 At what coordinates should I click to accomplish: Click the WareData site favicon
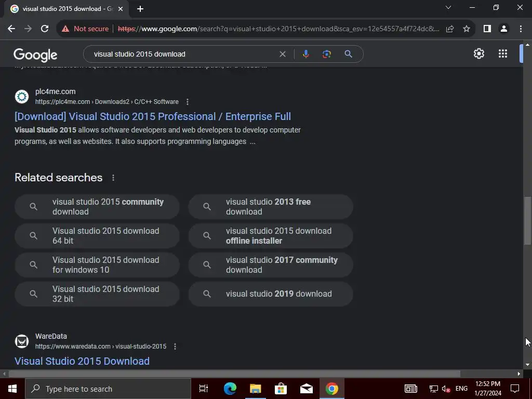click(x=22, y=341)
